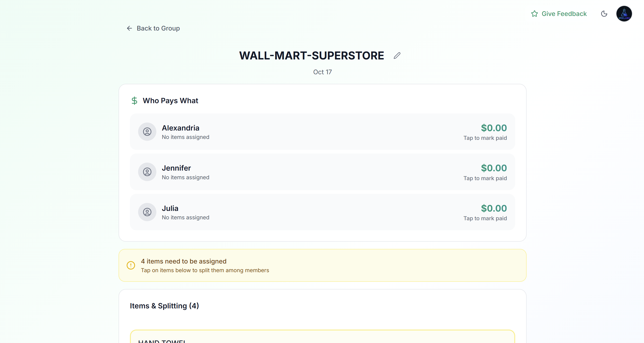Click Alexandria's avatar icon
This screenshot has height=343, width=644.
(147, 131)
